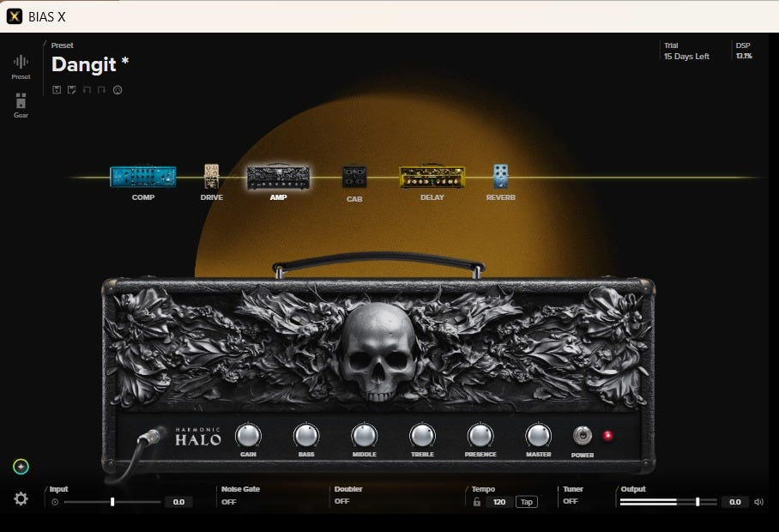The image size is (779, 532).
Task: Toggle Noise Gate OFF setting
Action: 228,502
